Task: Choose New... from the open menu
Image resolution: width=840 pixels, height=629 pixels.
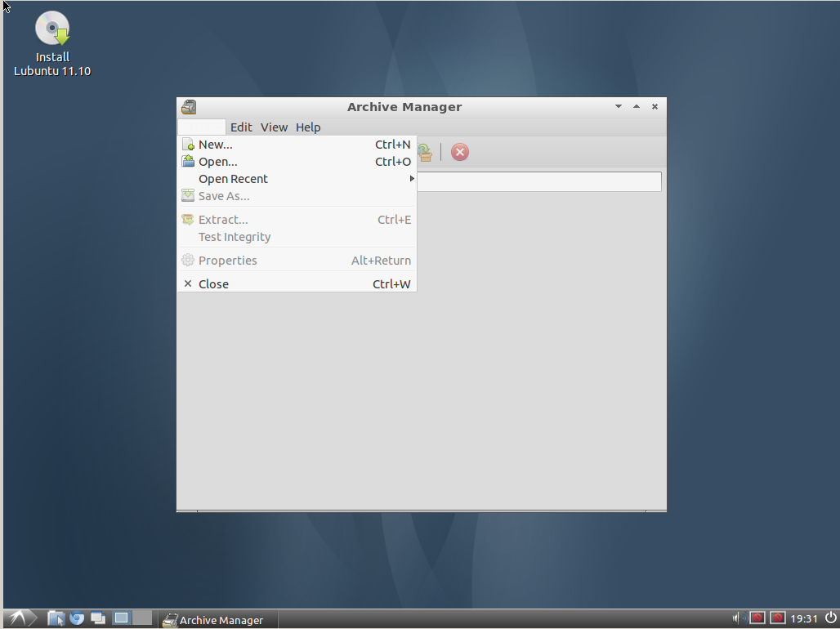Action: pyautogui.click(x=216, y=145)
